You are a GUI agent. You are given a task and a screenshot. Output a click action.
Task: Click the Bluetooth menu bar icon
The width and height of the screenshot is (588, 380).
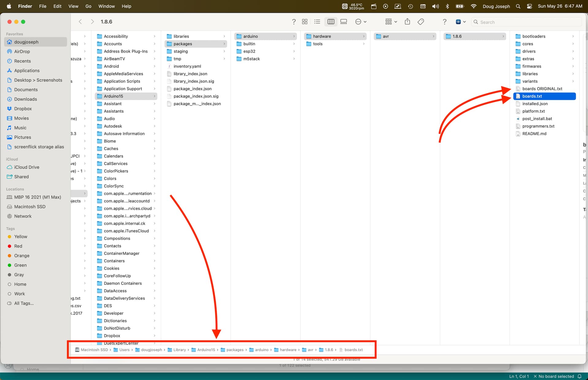pyautogui.click(x=447, y=6)
